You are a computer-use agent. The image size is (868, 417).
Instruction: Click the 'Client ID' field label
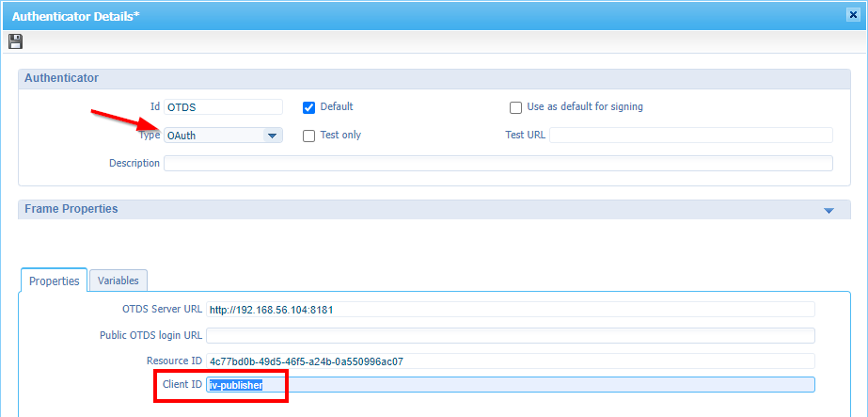[181, 385]
